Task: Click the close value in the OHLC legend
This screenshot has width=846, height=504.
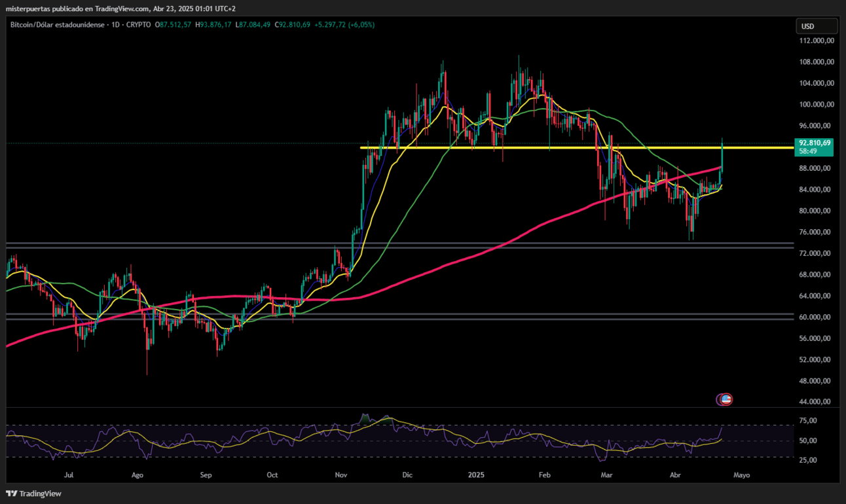Action: [x=292, y=25]
